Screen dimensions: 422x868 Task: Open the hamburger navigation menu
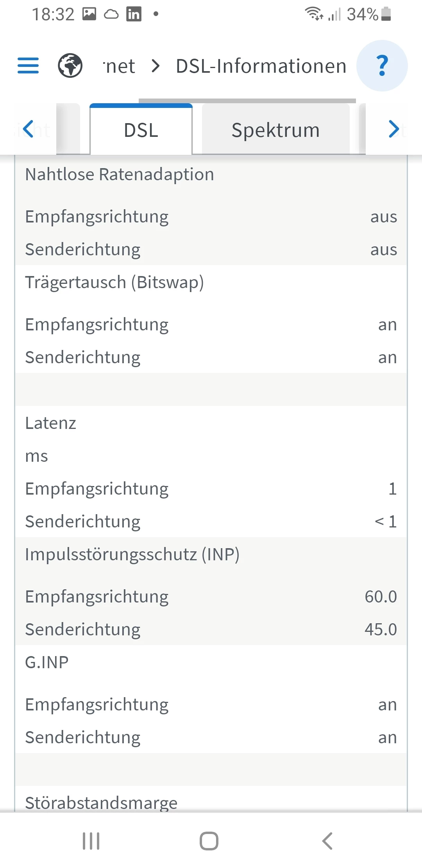(x=28, y=66)
